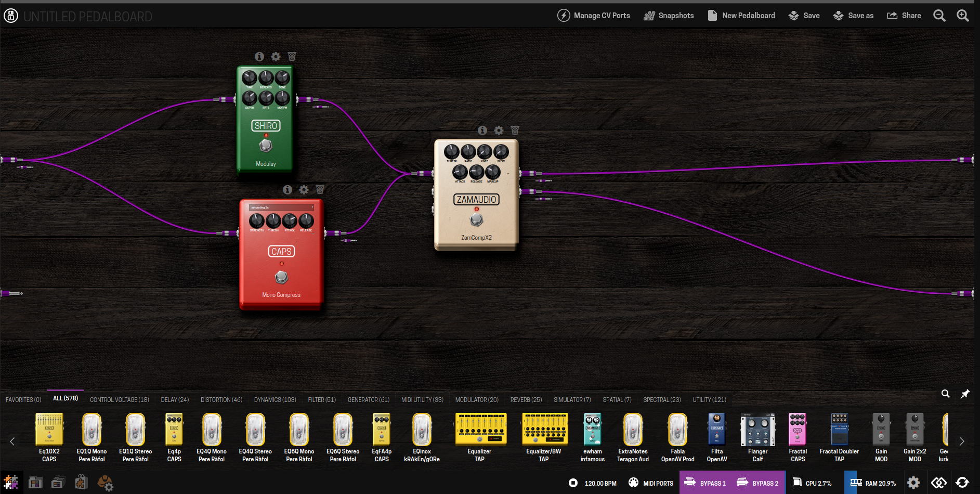This screenshot has height=494, width=980.
Task: Open DYNAMICS (103) category
Action: (275, 400)
